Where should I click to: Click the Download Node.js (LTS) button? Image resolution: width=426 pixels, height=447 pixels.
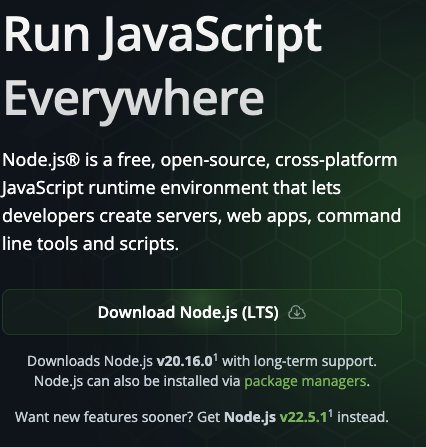coord(202,312)
